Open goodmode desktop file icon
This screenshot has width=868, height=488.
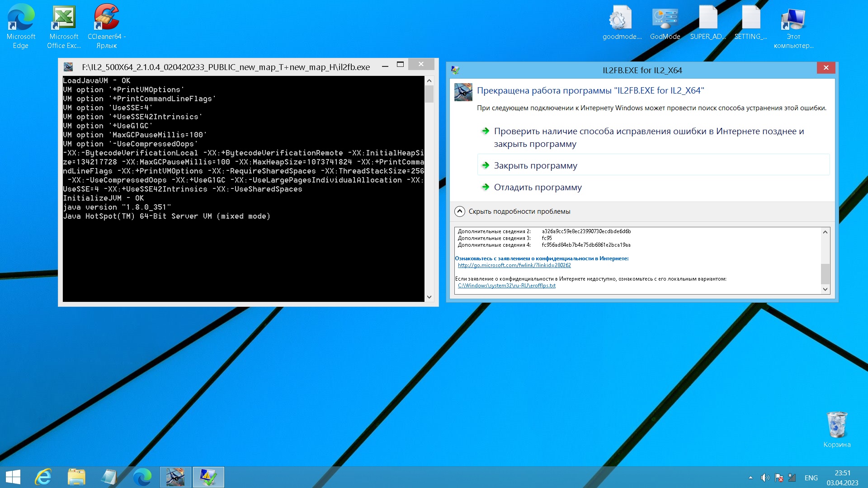(x=622, y=23)
